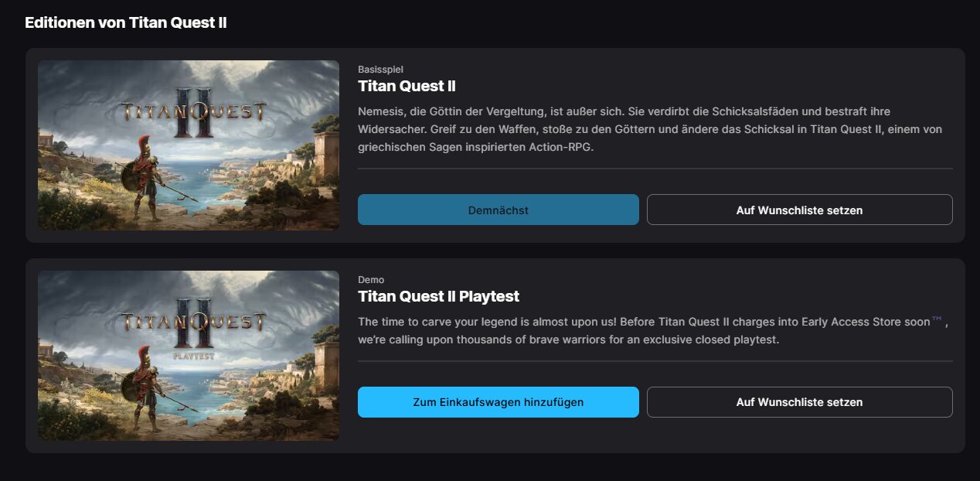This screenshot has width=980, height=481.
Task: Click the "Basisspiel" label
Action: 380,70
